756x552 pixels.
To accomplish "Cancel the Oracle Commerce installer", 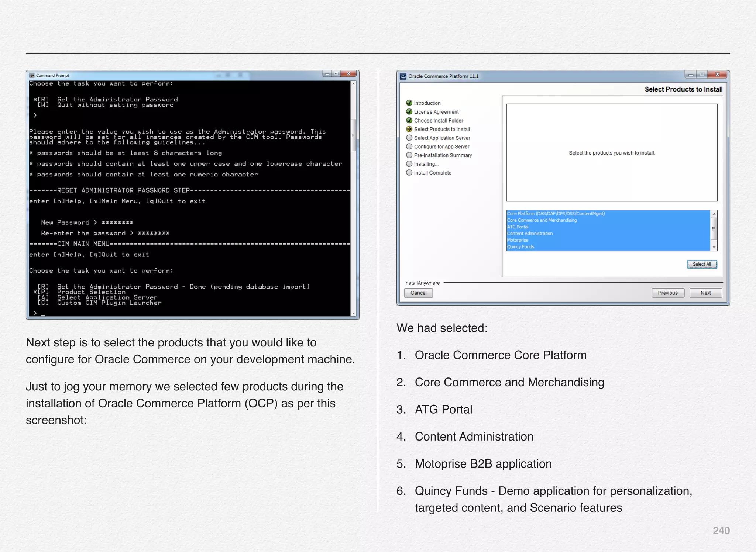I will [x=419, y=293].
